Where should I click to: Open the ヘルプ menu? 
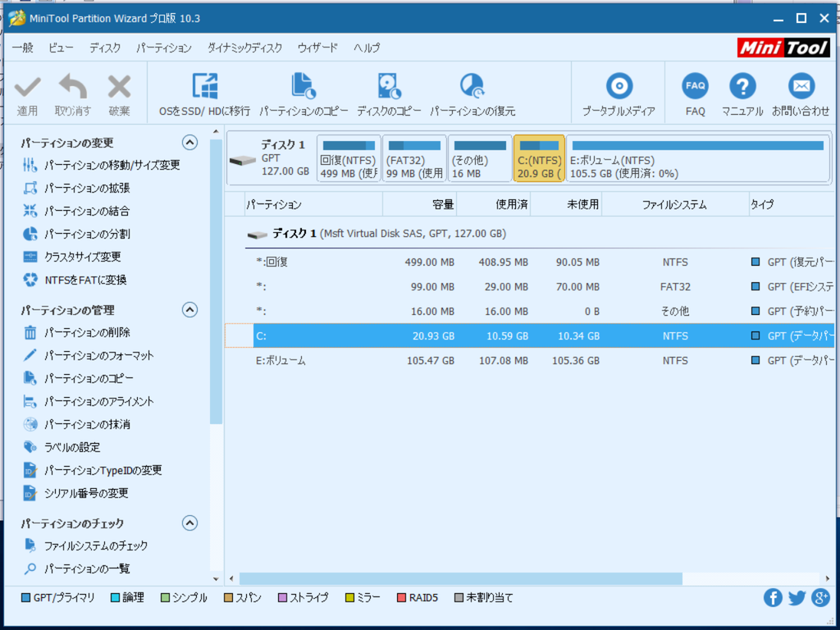coord(367,48)
